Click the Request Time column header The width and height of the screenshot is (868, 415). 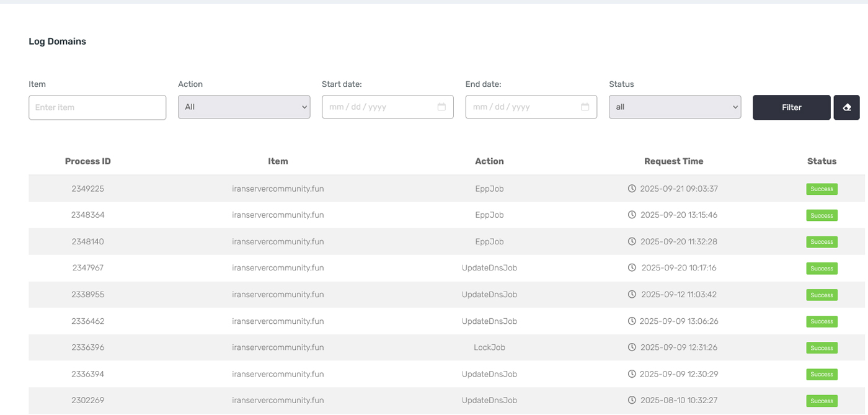tap(673, 161)
